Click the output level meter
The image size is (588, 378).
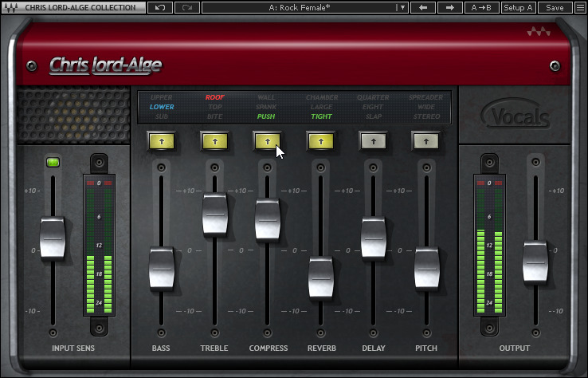click(x=489, y=246)
